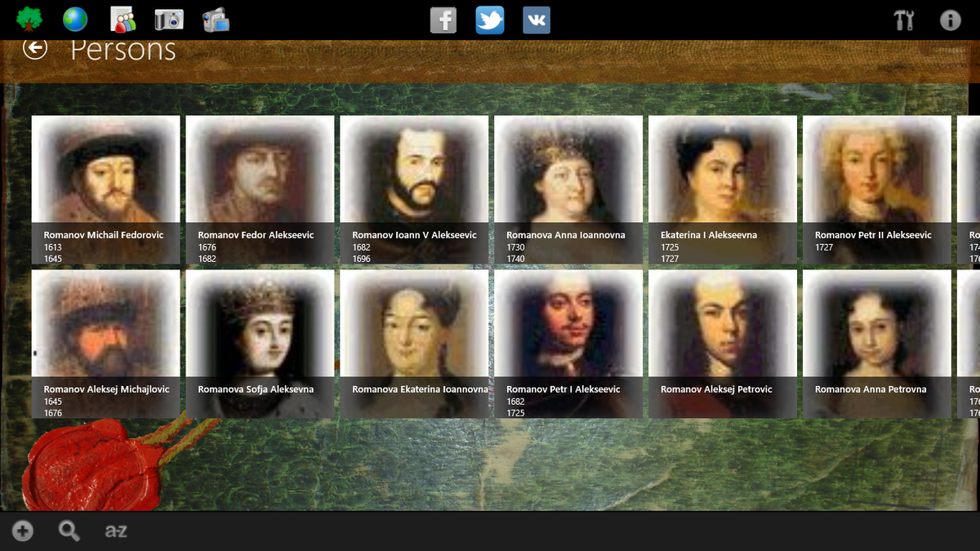980x551 pixels.
Task: Open Romanov Fedor Alekseevic portrait
Action: (260, 189)
